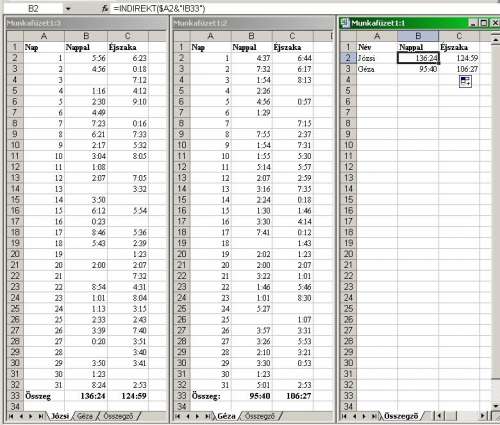Click horizontal scroll left arrow in Munkafüzet1:1

tap(440, 416)
